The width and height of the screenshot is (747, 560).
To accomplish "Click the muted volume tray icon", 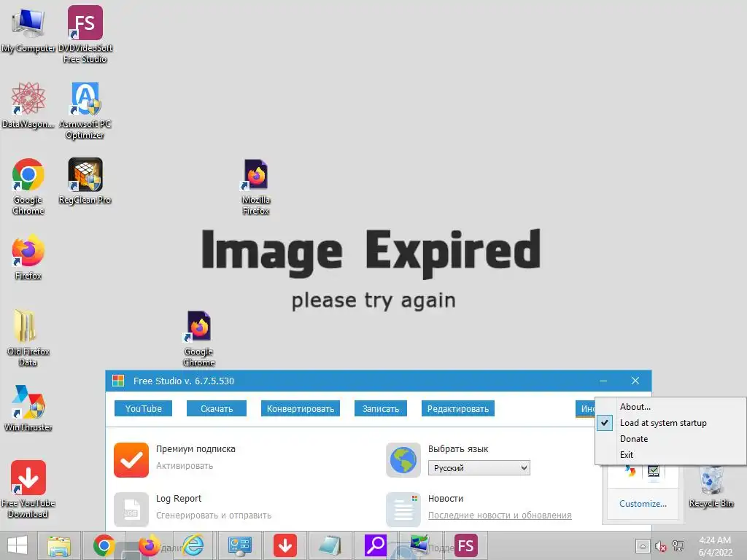I will (x=660, y=546).
